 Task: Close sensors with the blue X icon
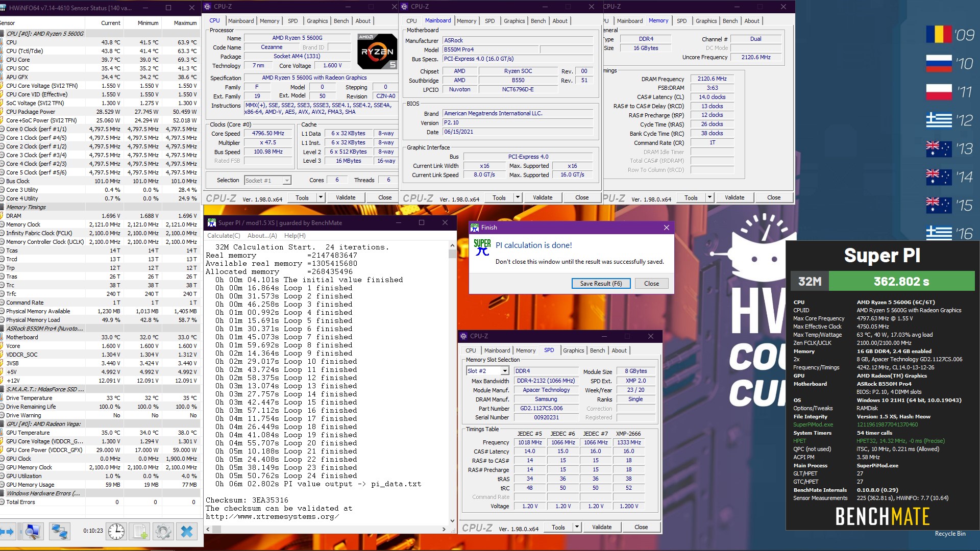pyautogui.click(x=187, y=532)
